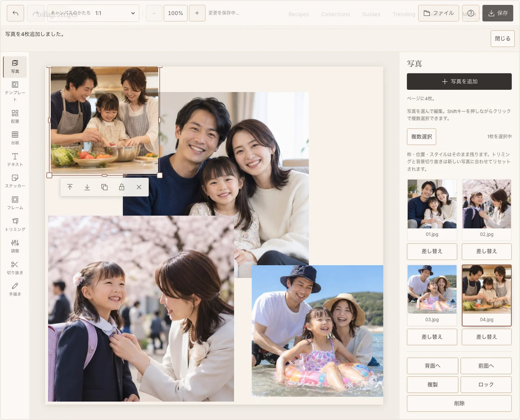This screenshot has height=420, width=520.
Task: Dismiss the notification with 閉じる
Action: [x=503, y=39]
